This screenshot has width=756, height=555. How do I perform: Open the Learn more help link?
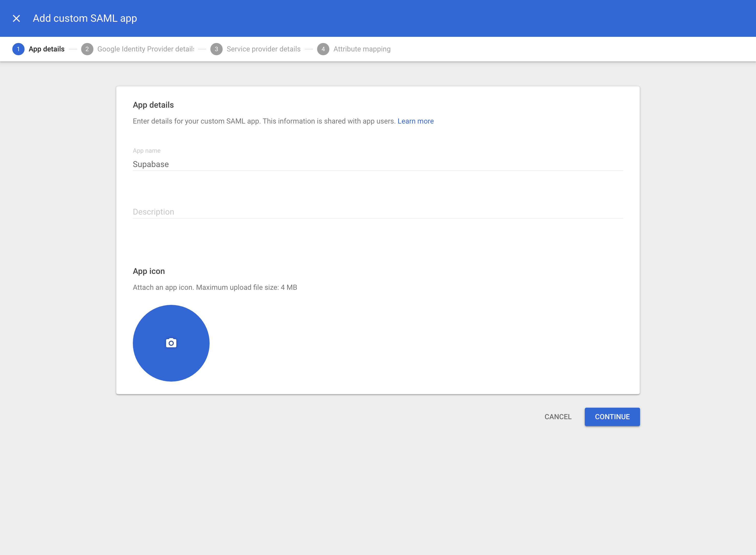[x=416, y=121]
